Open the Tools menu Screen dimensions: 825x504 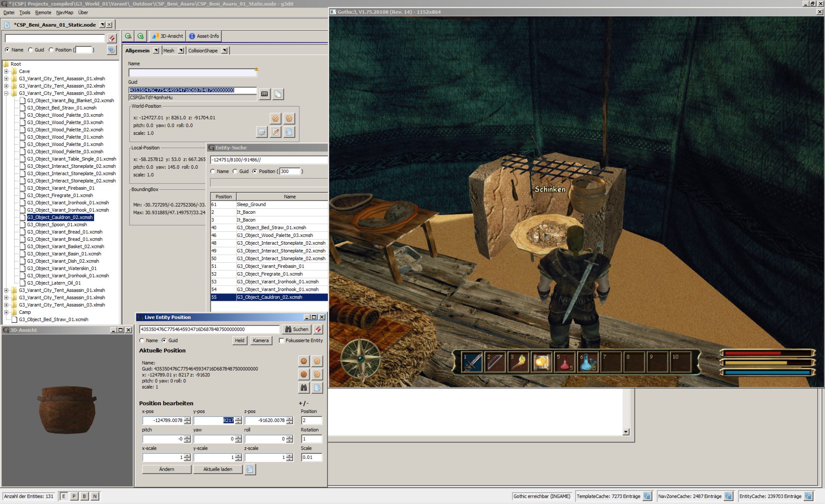click(25, 12)
